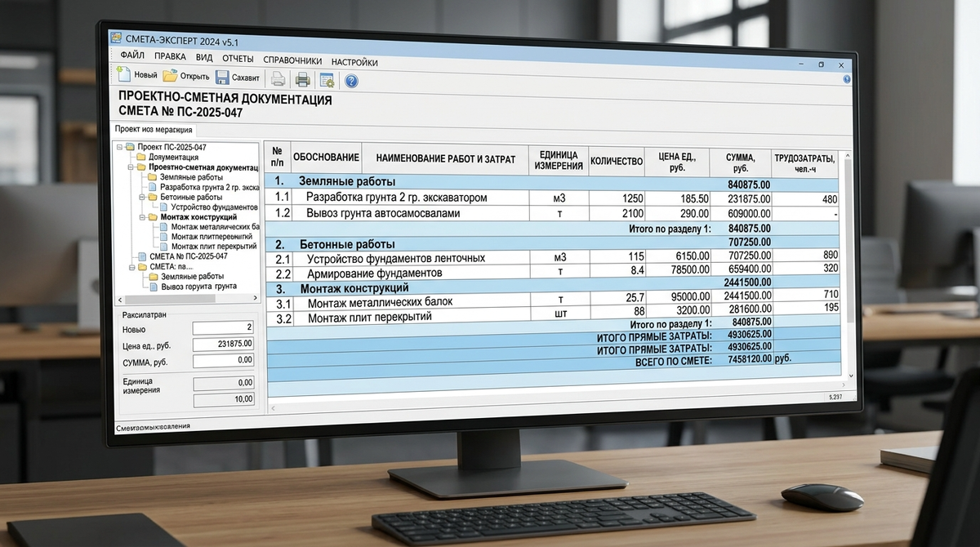Click left arrow of the tree horizontal scrollbar
980x547 pixels.
coord(118,300)
